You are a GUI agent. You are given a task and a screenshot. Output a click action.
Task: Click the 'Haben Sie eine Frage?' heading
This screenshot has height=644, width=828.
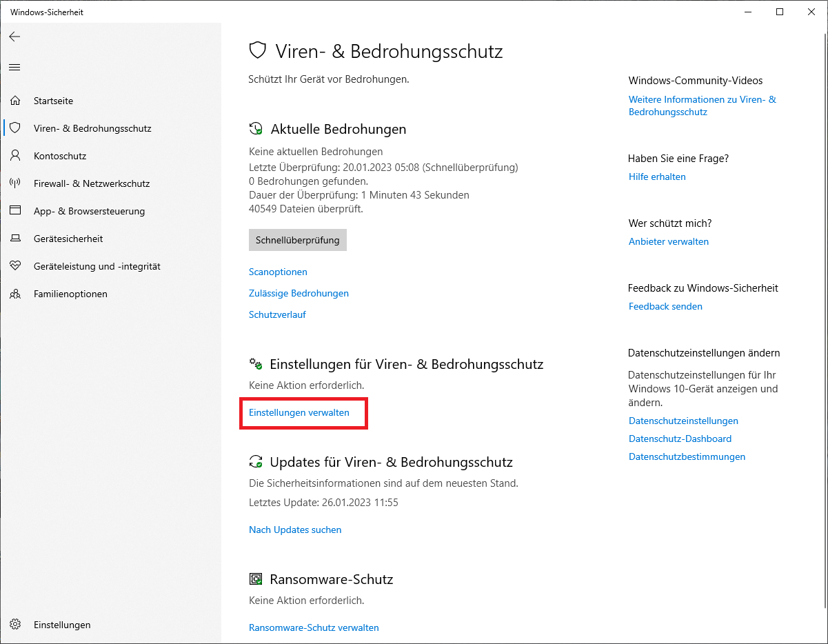pos(678,159)
